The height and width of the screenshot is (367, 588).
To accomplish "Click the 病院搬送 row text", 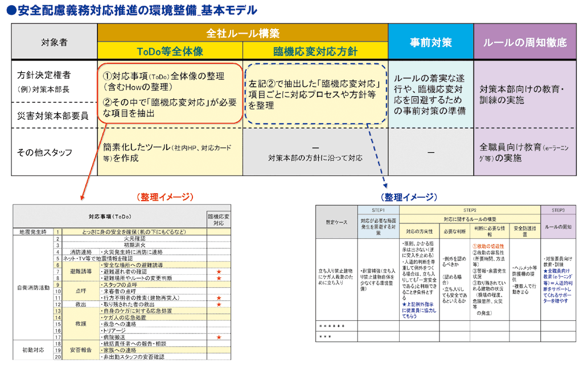I will tap(114, 337).
